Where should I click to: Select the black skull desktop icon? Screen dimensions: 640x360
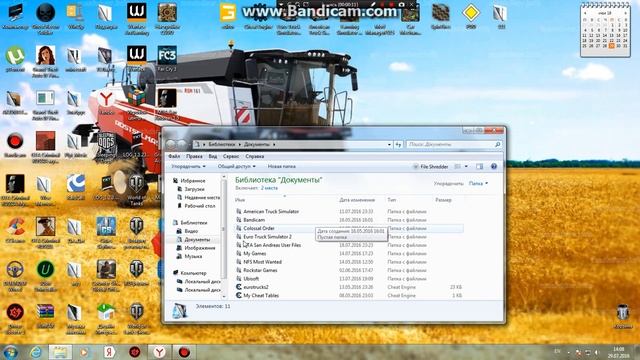point(45,13)
